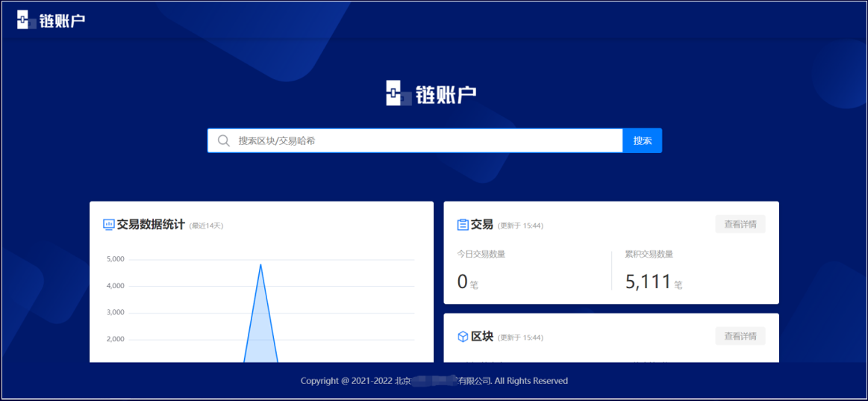Open 查看详情 in the 交易 card

[x=740, y=224]
